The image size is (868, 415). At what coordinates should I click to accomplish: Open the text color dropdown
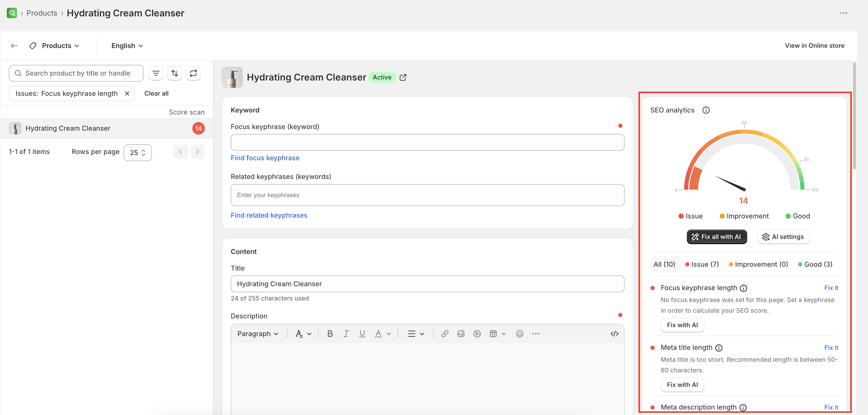click(383, 333)
